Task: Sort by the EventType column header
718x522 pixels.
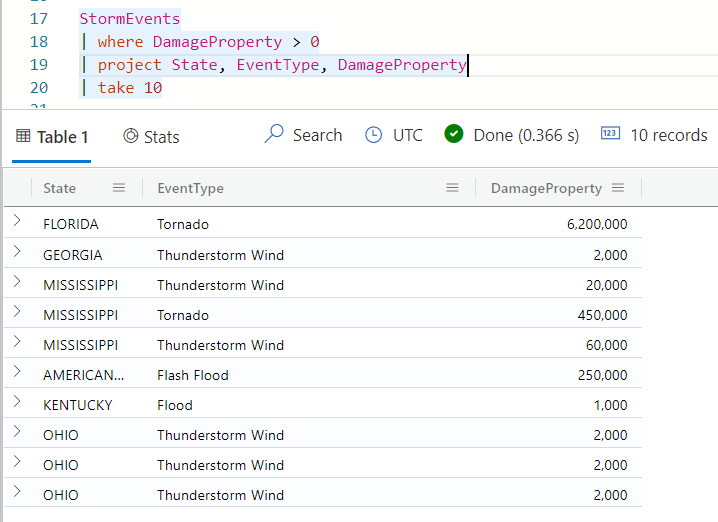Action: [x=190, y=188]
